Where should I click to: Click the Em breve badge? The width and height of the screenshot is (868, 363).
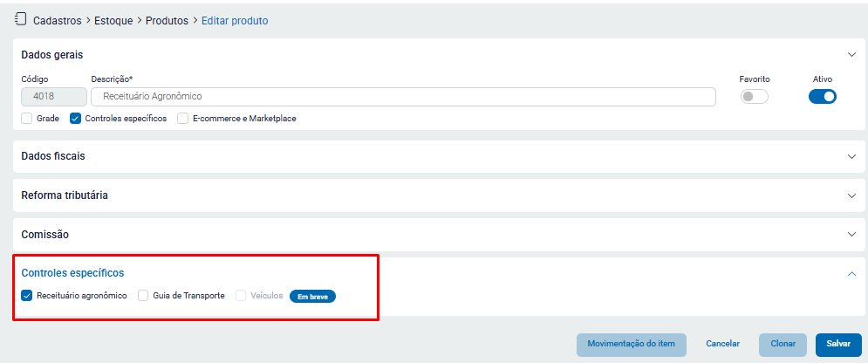coord(312,296)
